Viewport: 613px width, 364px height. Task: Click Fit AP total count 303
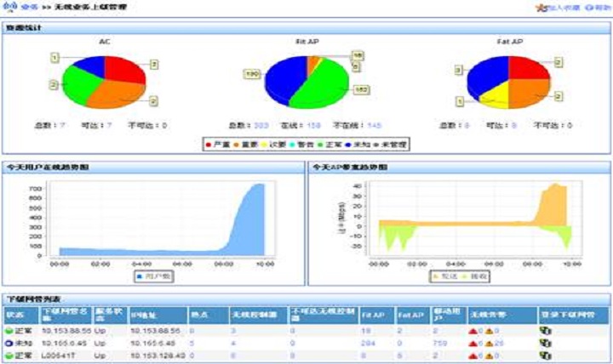coord(261,125)
